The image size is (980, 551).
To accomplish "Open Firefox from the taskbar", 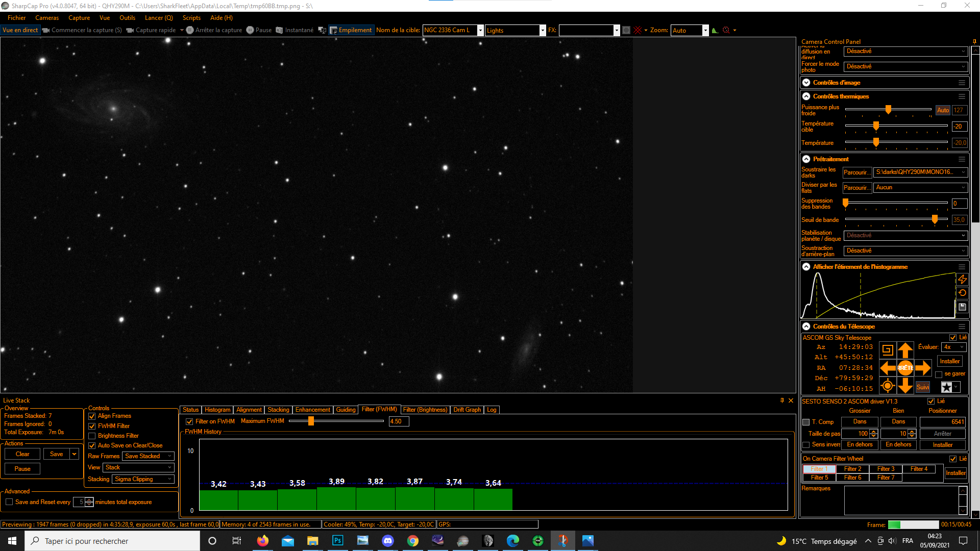I will [263, 541].
